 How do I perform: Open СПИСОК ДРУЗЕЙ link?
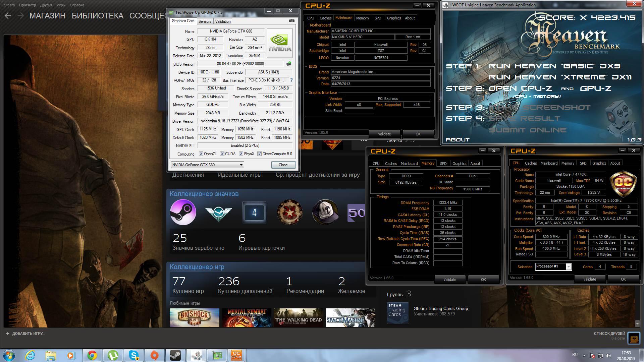[609, 334]
